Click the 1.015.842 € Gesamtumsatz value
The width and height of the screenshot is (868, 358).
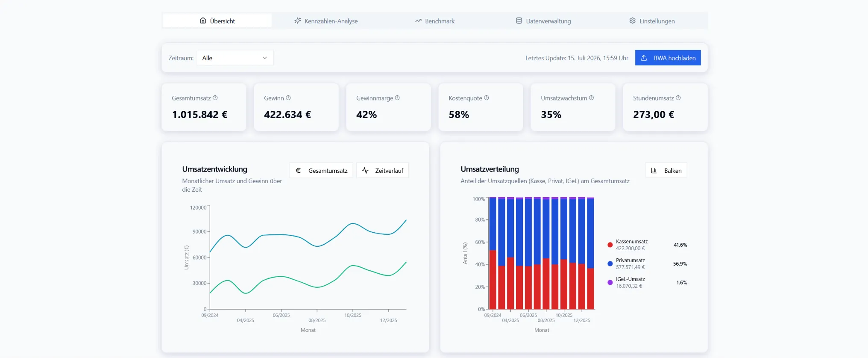[200, 115]
